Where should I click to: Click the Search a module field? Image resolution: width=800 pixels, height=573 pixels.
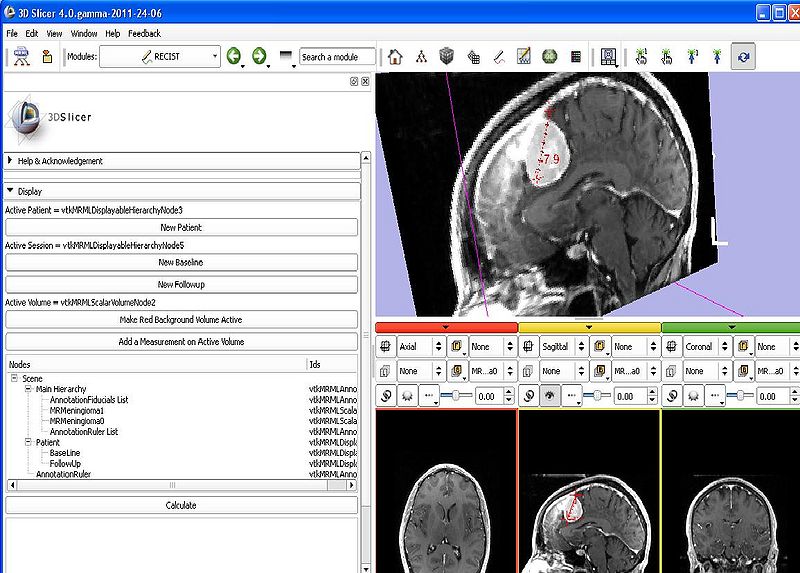(x=337, y=57)
